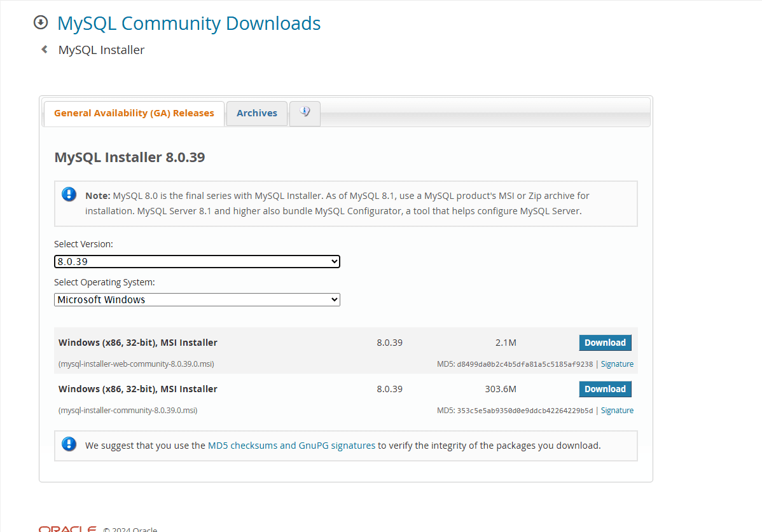Download the 303.6M full installer
762x532 pixels.
click(x=605, y=388)
